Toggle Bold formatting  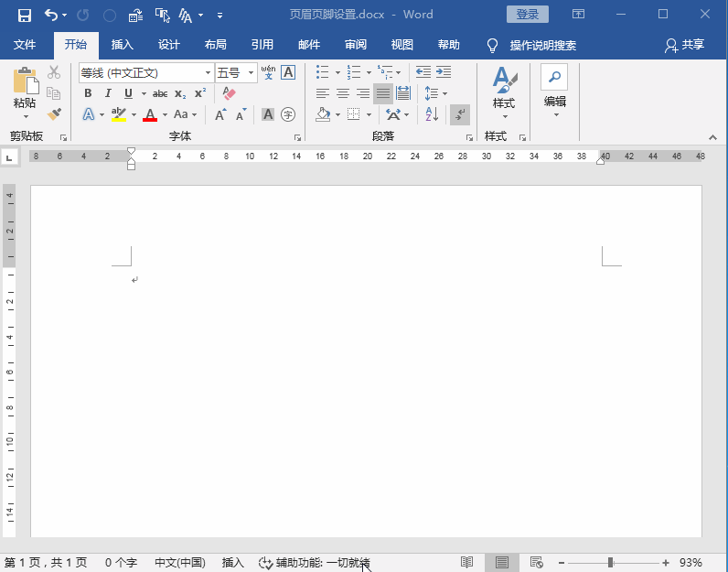point(88,93)
